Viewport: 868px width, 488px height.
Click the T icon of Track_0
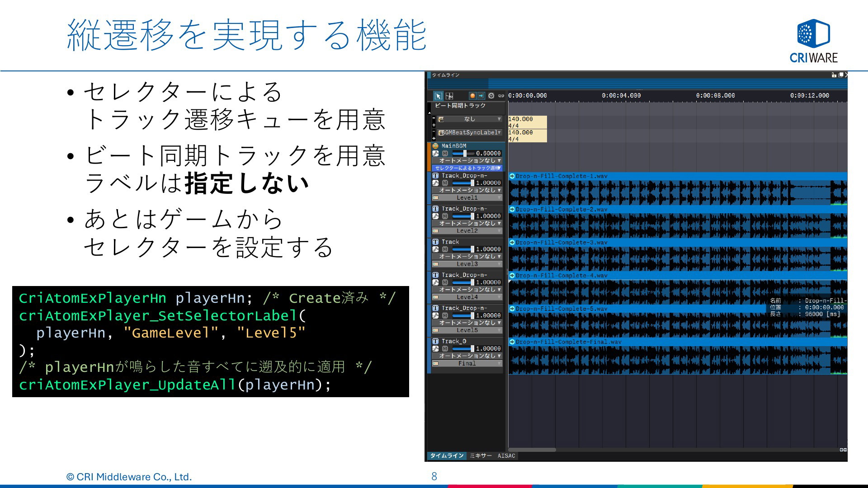pyautogui.click(x=435, y=341)
